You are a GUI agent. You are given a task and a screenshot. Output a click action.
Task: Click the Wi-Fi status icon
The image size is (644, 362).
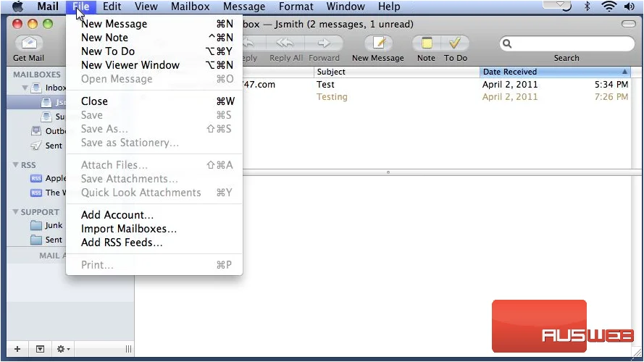click(609, 7)
